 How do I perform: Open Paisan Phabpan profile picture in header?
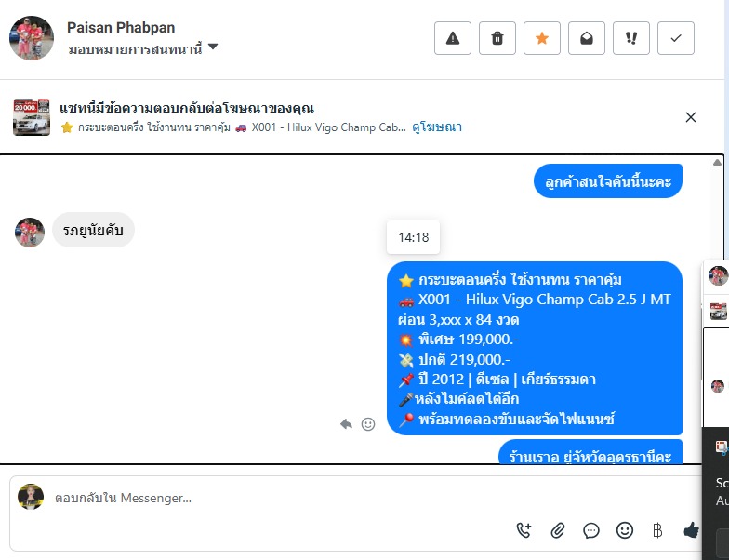pos(32,38)
